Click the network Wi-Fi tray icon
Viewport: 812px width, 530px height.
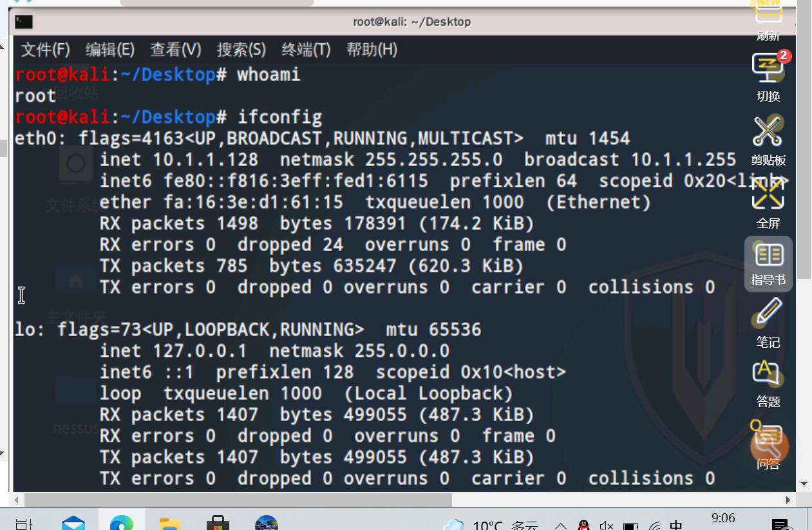pos(654,526)
